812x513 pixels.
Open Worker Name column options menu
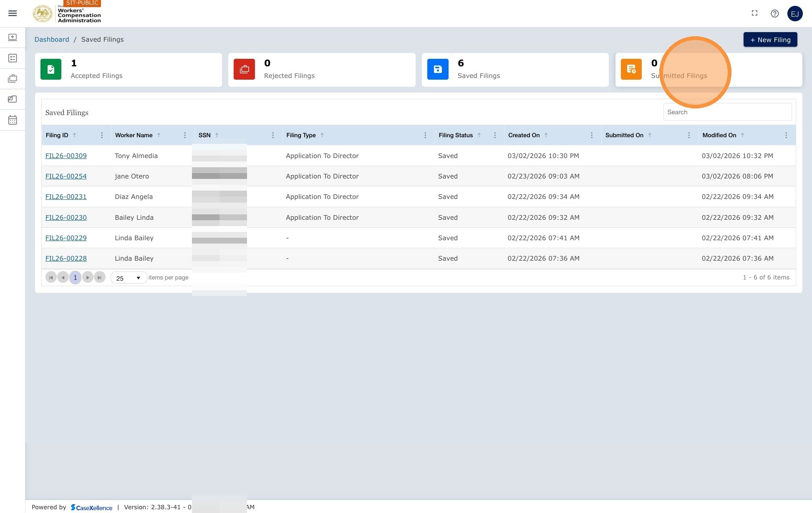coord(185,135)
